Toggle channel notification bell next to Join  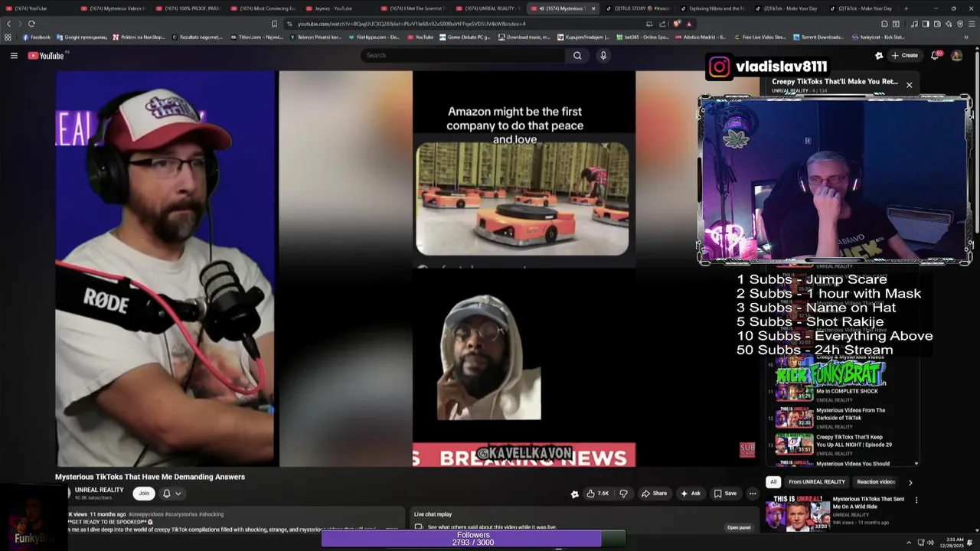coord(166,494)
